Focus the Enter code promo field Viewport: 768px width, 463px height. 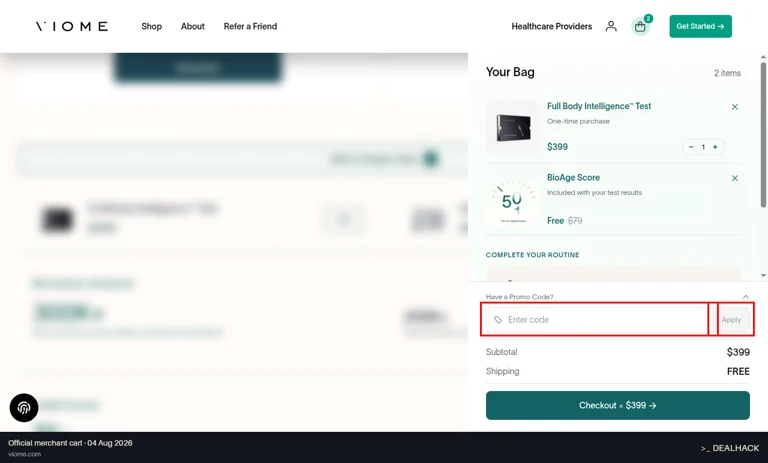(x=597, y=319)
